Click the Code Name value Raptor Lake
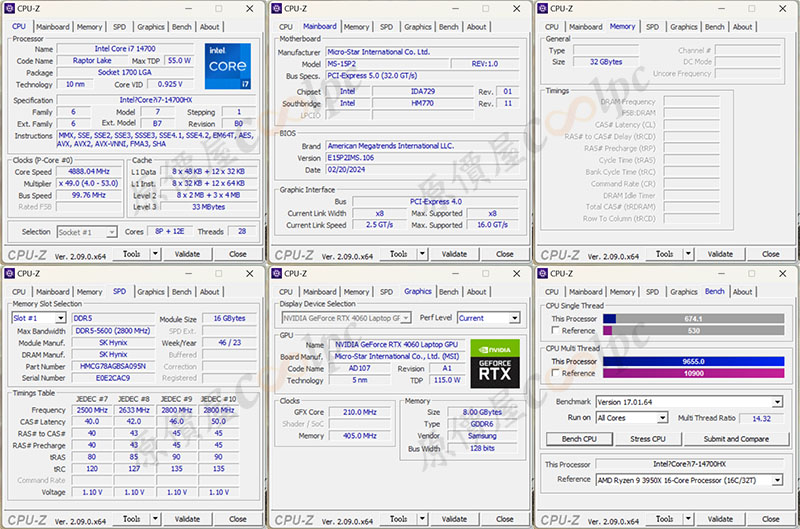800x529 pixels. point(92,61)
